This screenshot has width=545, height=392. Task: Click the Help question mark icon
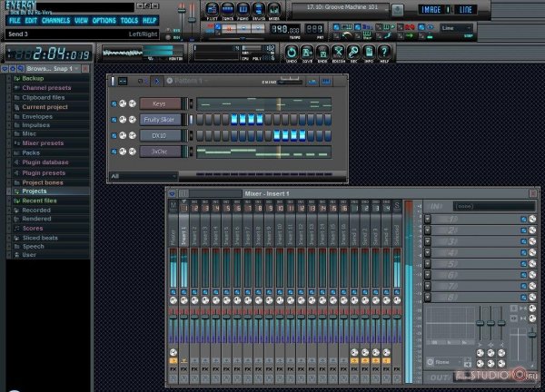pos(384,53)
